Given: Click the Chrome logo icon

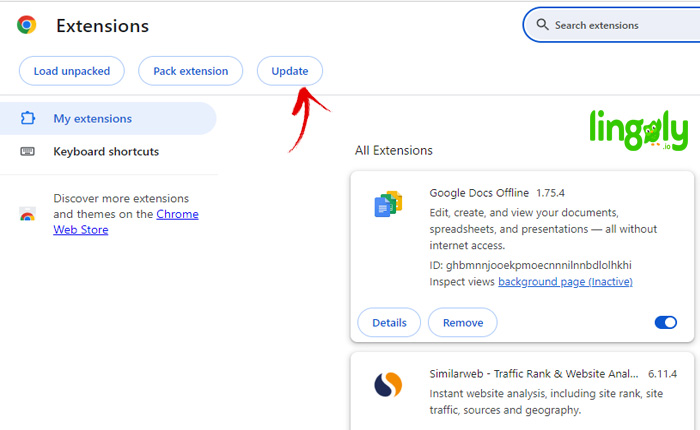Looking at the screenshot, I should pos(27,25).
